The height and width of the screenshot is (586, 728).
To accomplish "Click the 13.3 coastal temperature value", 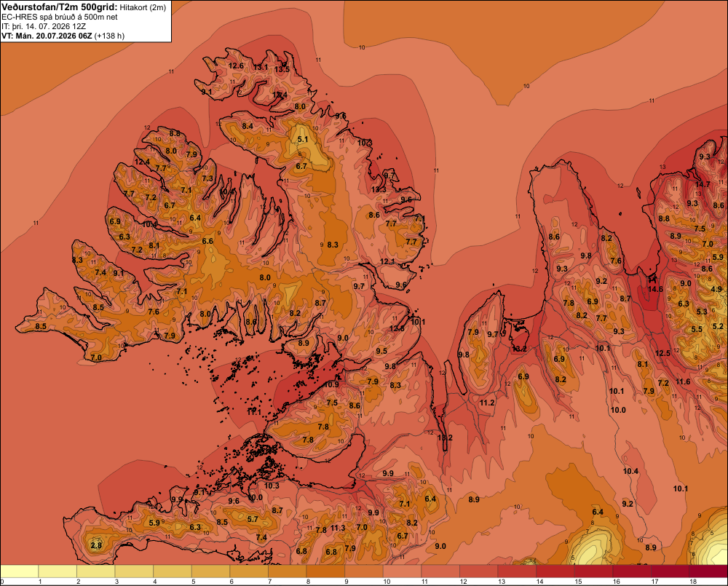I will pyautogui.click(x=379, y=189).
